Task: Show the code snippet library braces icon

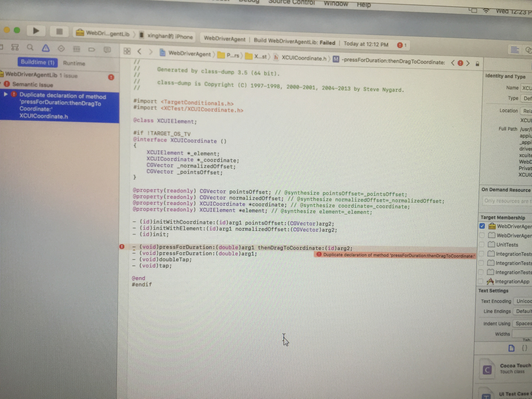Action: tap(525, 348)
